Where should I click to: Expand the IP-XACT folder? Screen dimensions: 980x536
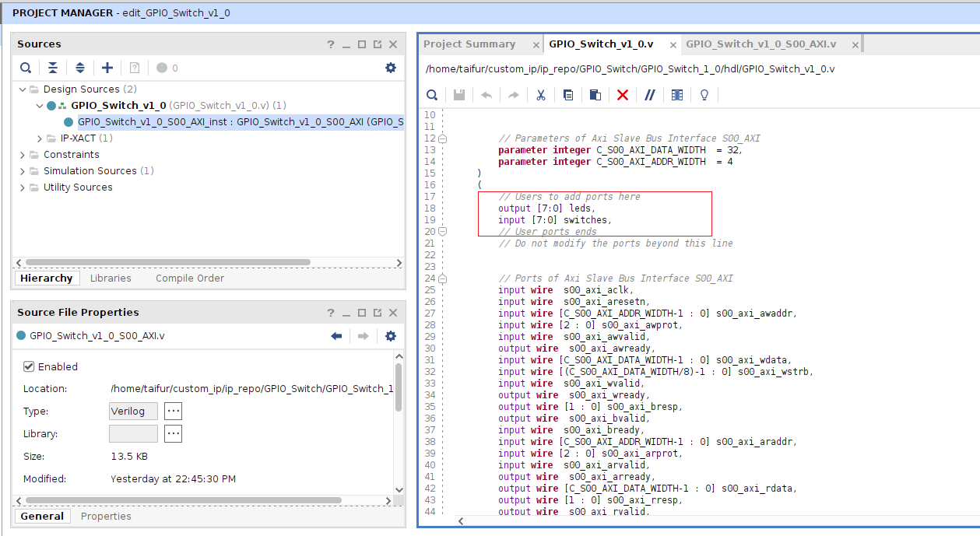click(x=40, y=138)
